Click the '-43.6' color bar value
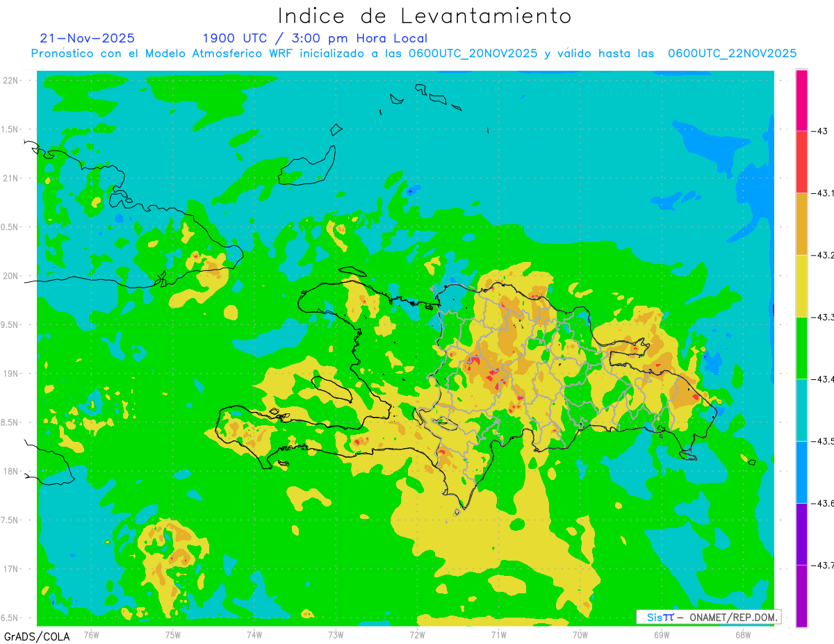 click(823, 503)
